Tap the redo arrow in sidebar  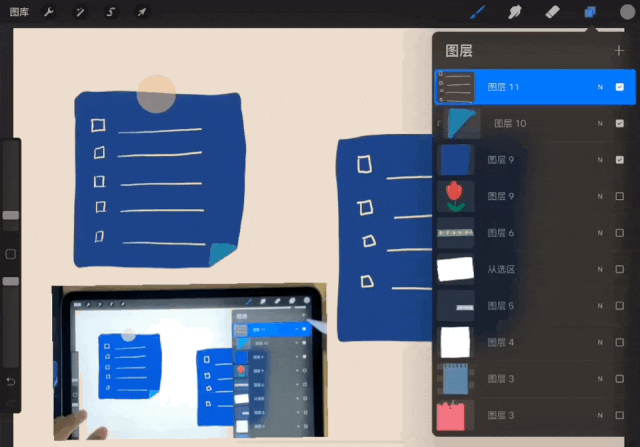pyautogui.click(x=11, y=403)
